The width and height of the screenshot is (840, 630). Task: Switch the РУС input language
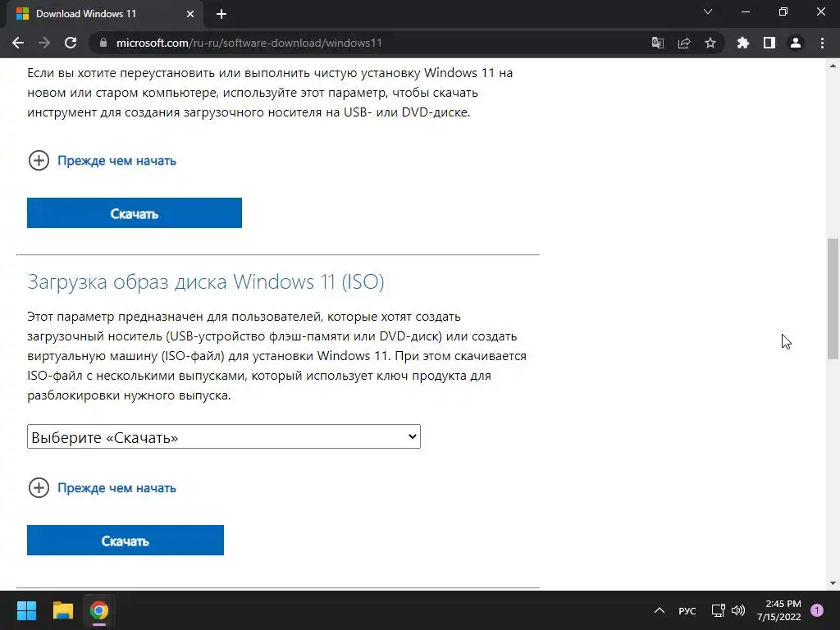coord(687,610)
